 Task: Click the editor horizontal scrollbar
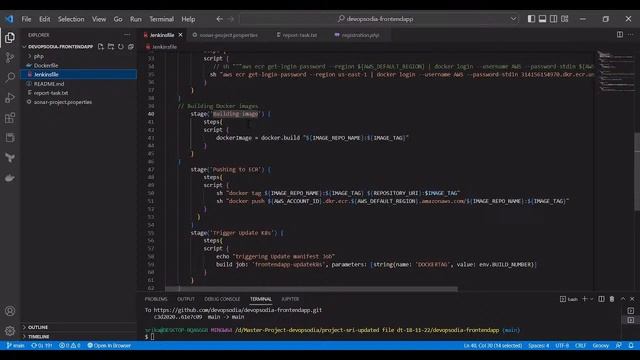point(311,289)
